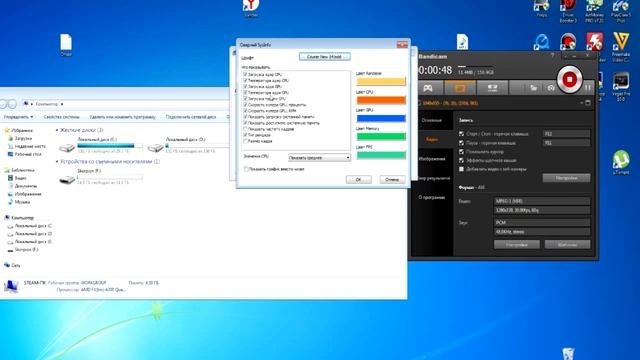Toggle Bandicam Пауза hotkey checkbox
Image resolution: width=640 pixels, height=360 pixels.
[461, 143]
